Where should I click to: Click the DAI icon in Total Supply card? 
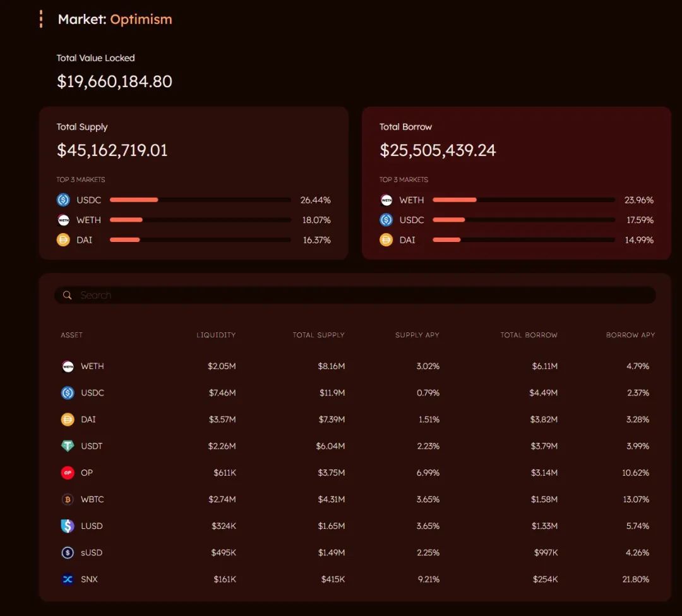pos(63,240)
